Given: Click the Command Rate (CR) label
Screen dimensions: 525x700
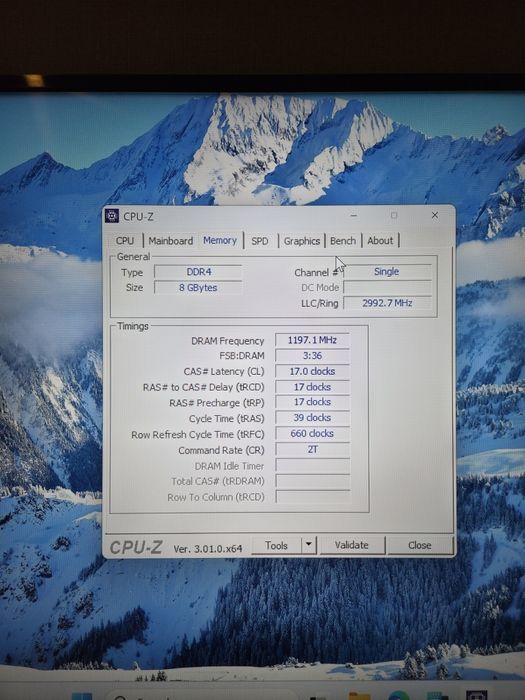Looking at the screenshot, I should pyautogui.click(x=221, y=450).
